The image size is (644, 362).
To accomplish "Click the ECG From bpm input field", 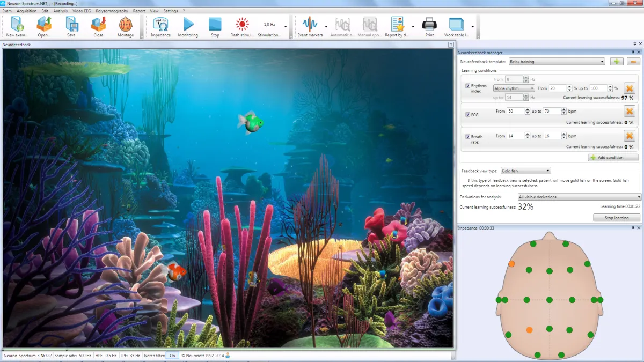I will [x=515, y=112].
